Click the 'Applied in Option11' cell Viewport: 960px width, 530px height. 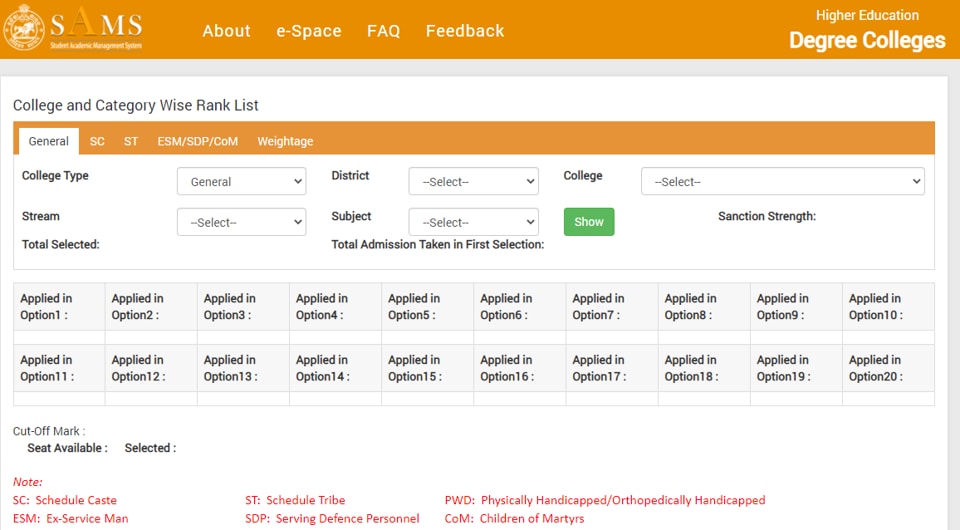click(59, 368)
